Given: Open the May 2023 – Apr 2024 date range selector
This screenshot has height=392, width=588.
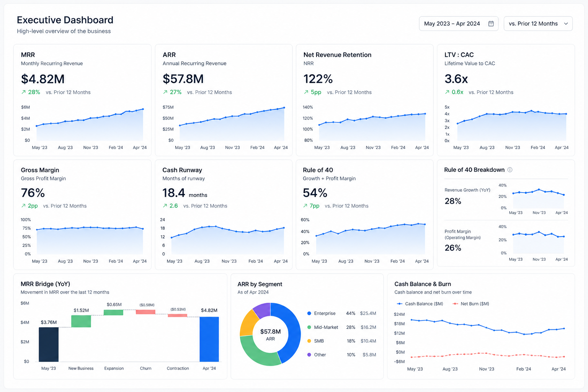Looking at the screenshot, I should click(x=459, y=24).
